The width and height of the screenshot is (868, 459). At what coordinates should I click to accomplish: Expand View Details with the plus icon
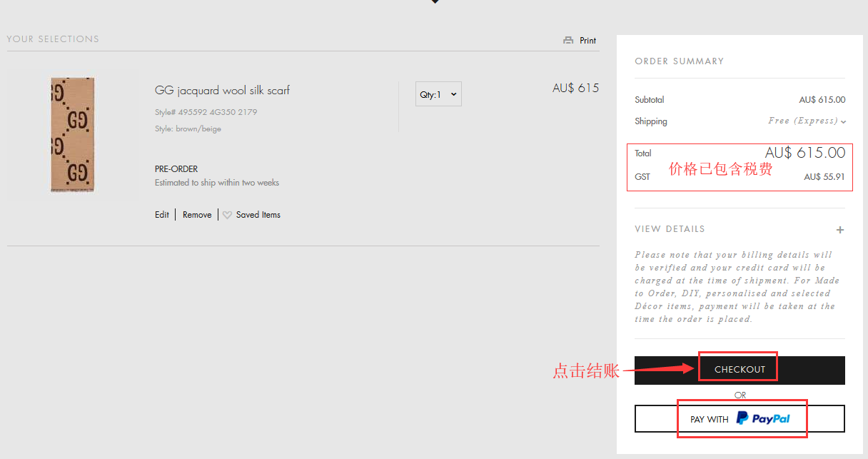(840, 230)
